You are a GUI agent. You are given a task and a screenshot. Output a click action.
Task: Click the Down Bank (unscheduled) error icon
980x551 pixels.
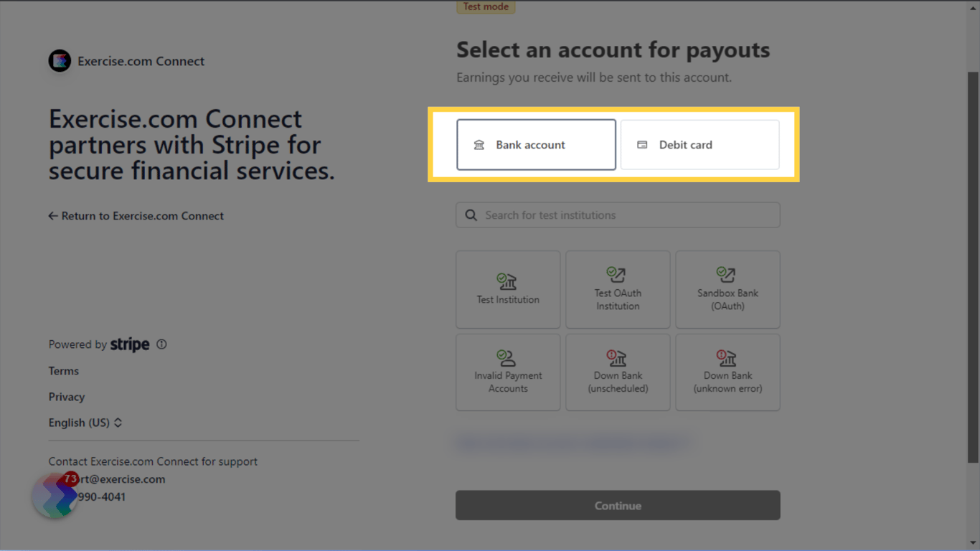[x=618, y=358]
